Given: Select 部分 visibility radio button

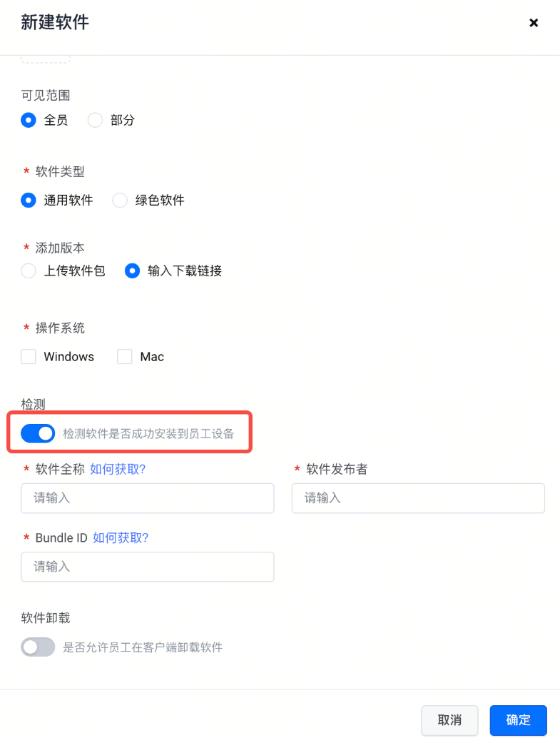Looking at the screenshot, I should pyautogui.click(x=95, y=120).
